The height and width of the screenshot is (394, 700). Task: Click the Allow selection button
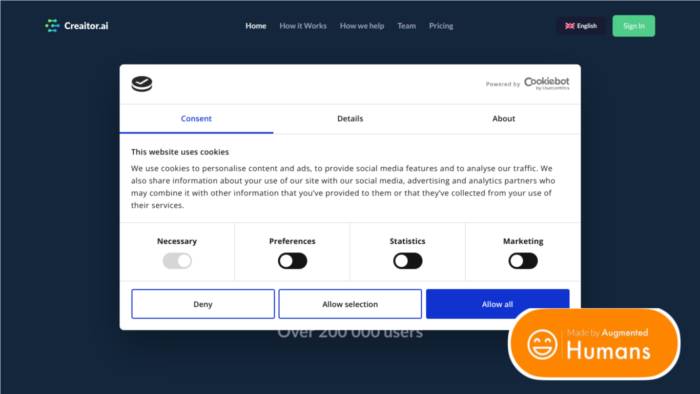click(x=350, y=304)
